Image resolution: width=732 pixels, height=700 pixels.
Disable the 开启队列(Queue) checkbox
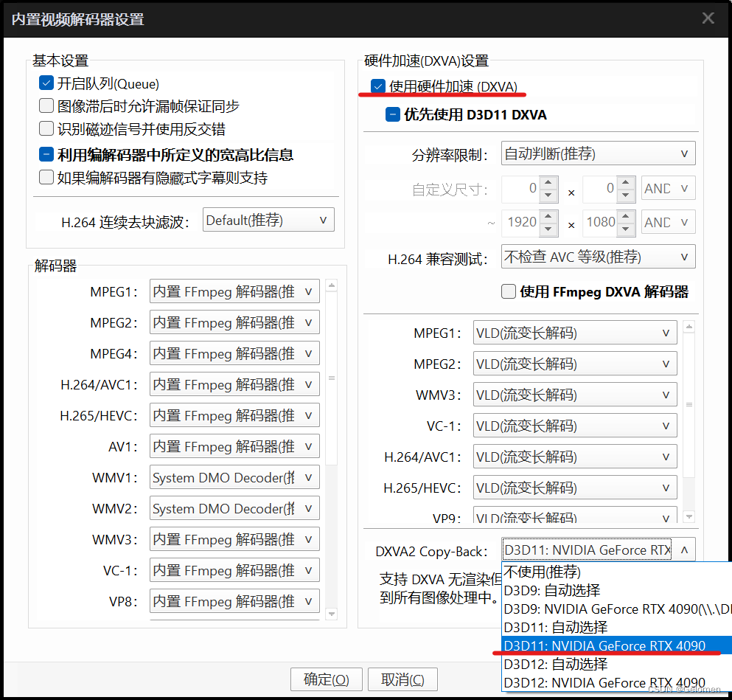click(x=46, y=83)
